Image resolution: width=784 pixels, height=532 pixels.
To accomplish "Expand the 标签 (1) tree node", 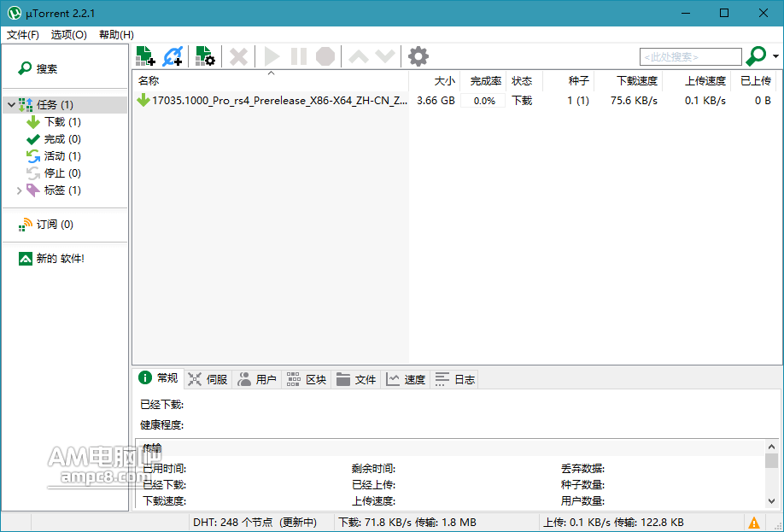I will pos(20,190).
